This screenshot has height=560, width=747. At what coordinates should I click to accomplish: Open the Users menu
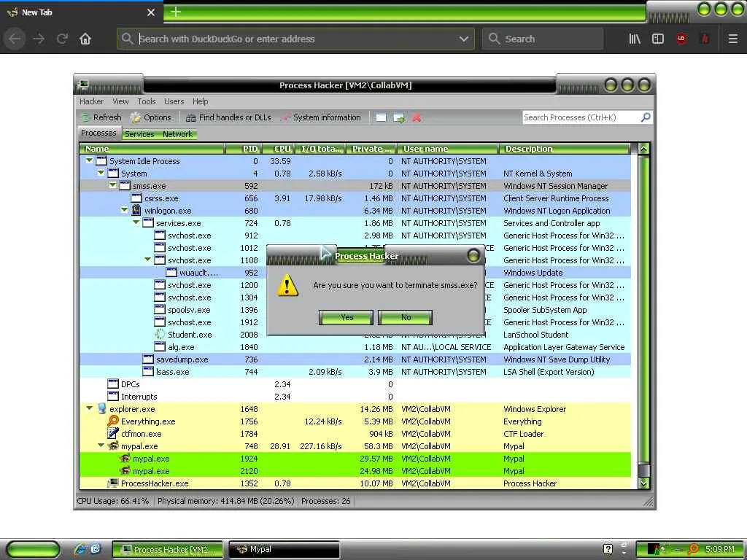point(174,101)
